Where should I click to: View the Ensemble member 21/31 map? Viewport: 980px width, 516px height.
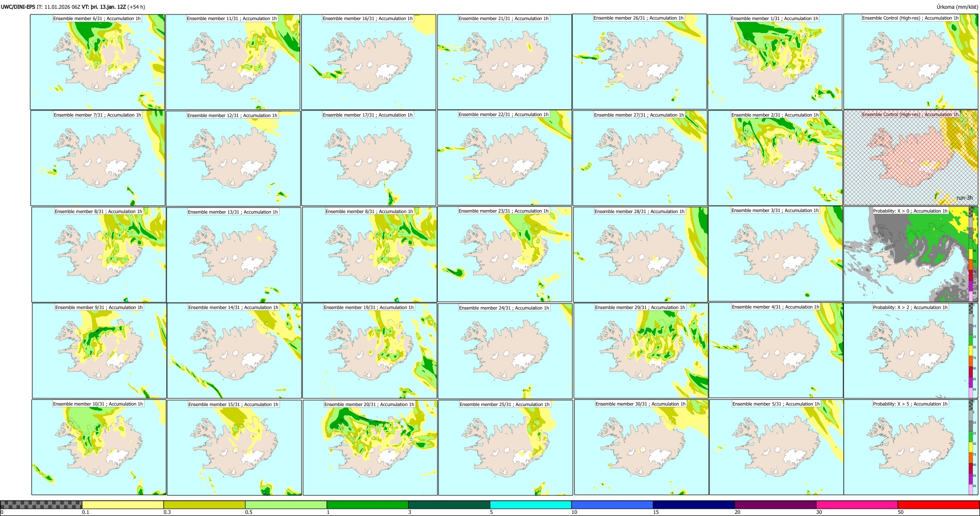(x=504, y=62)
